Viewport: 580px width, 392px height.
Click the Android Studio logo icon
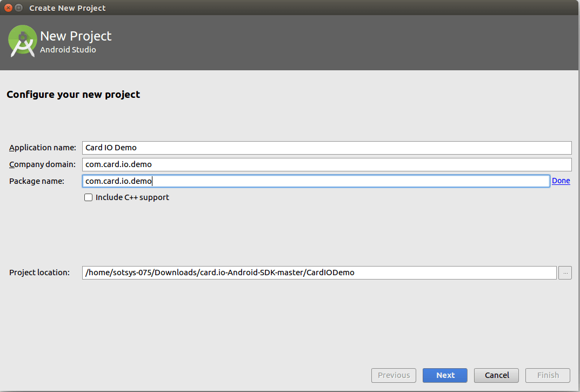point(22,41)
